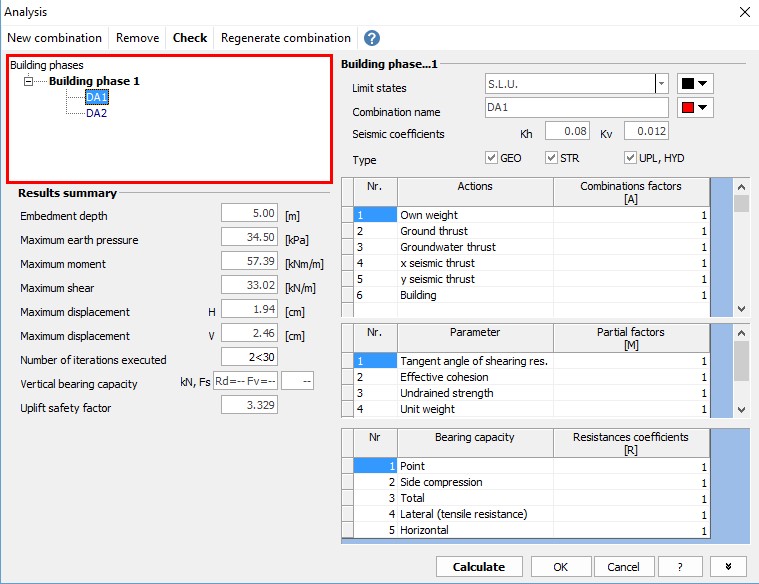Click Check in the toolbar
The image size is (759, 584).
click(190, 38)
